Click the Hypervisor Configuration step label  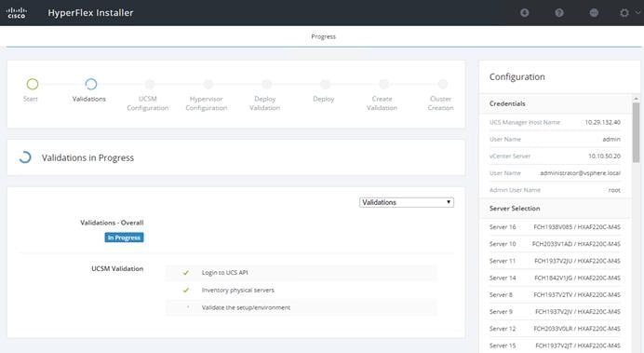click(x=207, y=103)
